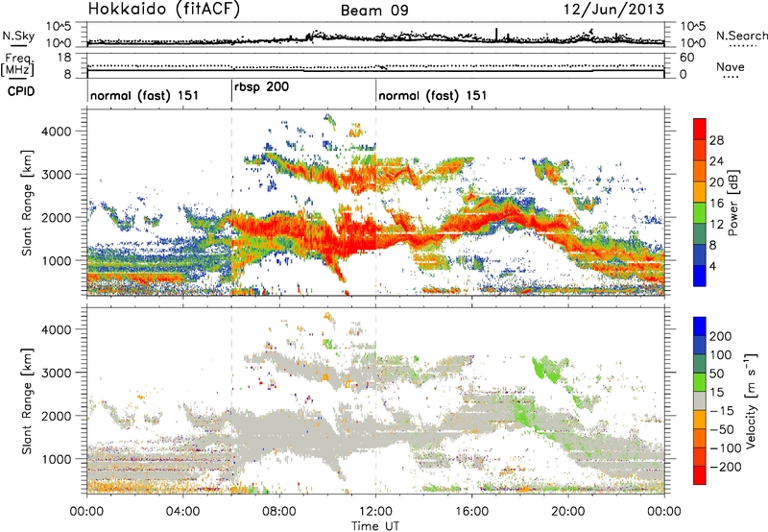Click the light green segment of velocity colorbar
768x532 pixels.
point(700,382)
